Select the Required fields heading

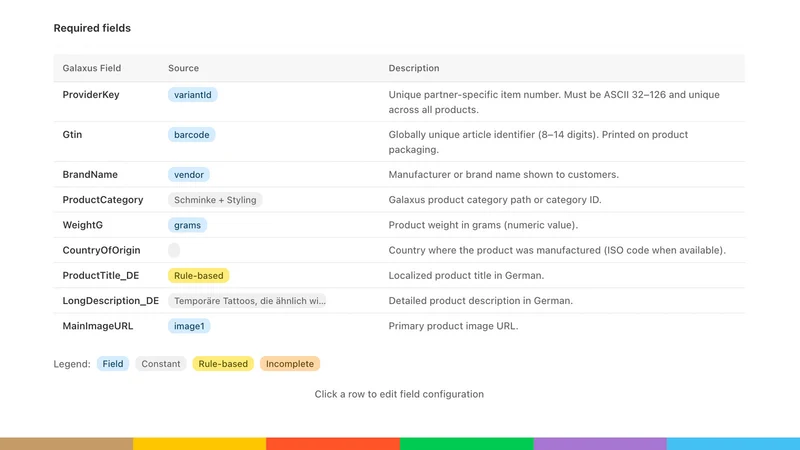coord(92,28)
